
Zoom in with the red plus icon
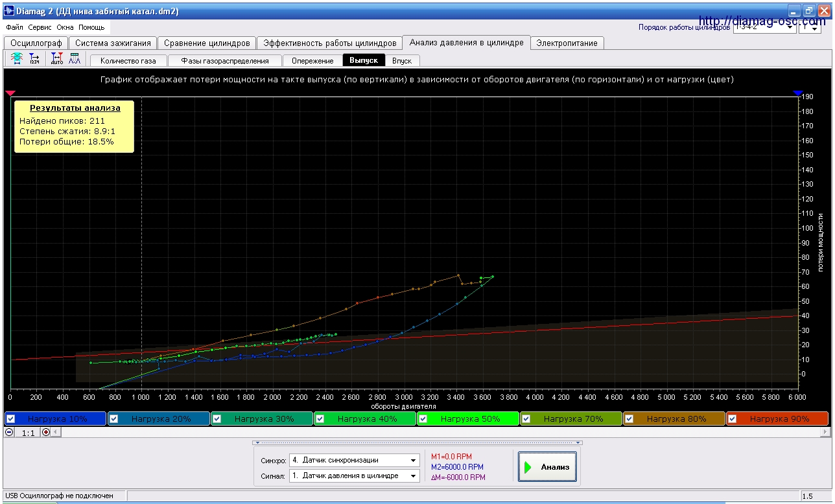tap(46, 432)
